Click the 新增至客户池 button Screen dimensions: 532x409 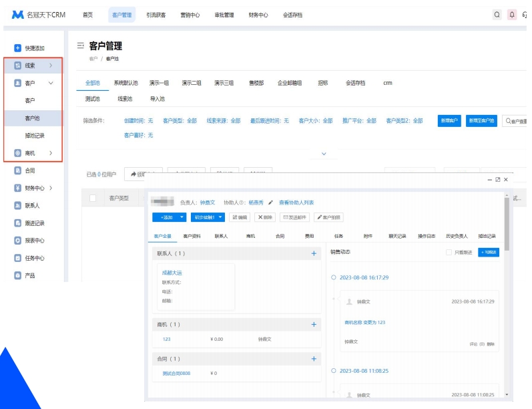pos(481,120)
